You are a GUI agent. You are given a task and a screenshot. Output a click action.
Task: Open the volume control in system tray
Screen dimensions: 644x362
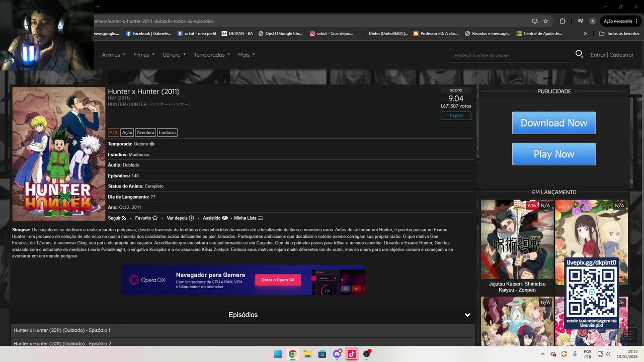pos(608,354)
